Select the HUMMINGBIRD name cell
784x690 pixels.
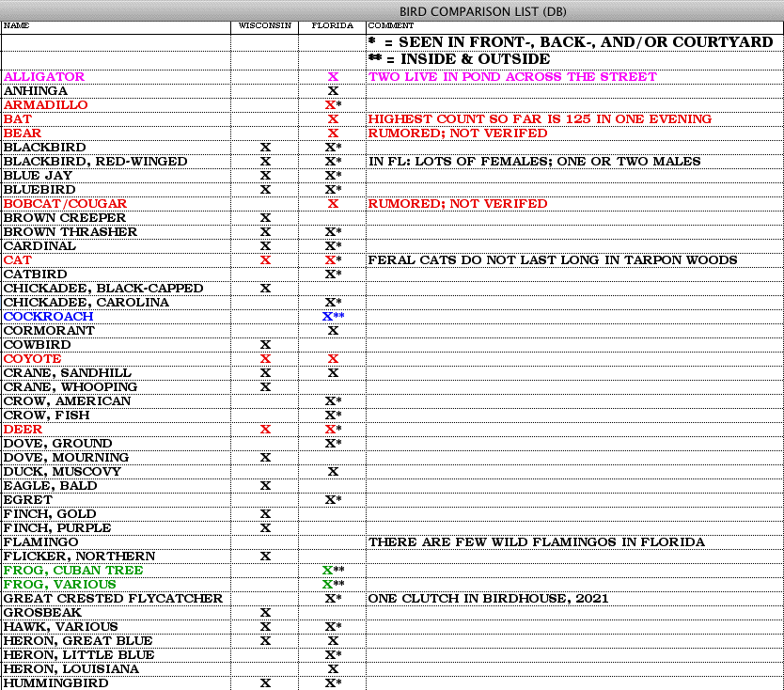(116, 683)
